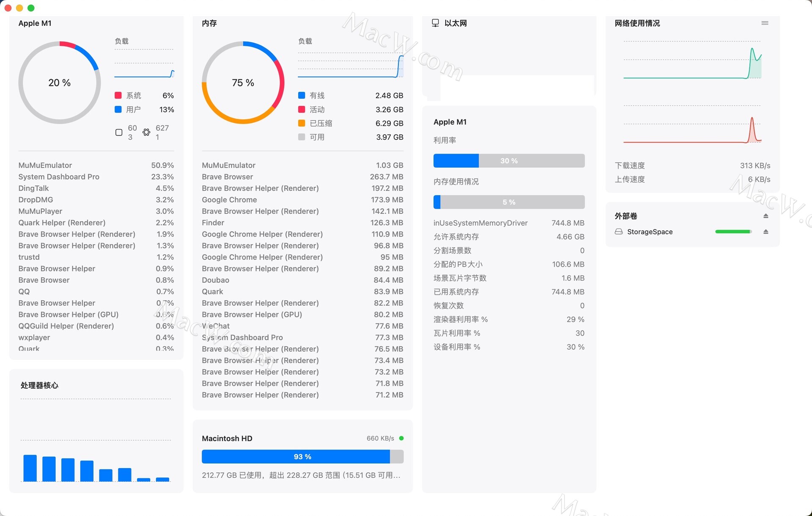Click the 外部卷 section header

[626, 216]
